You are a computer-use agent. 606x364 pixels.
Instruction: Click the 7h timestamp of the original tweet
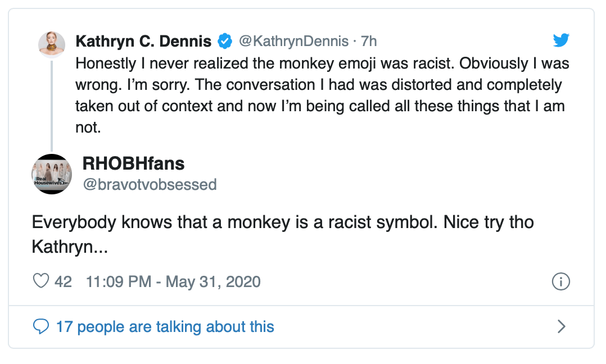click(369, 41)
